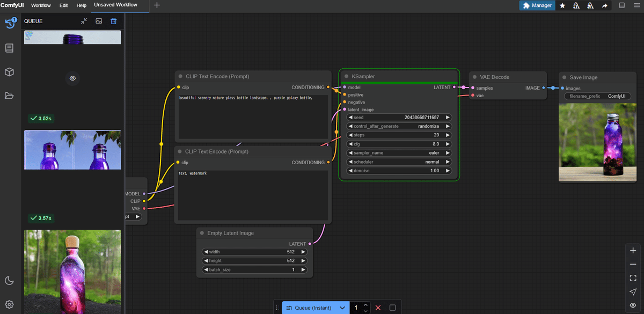The width and height of the screenshot is (644, 314).
Task: Toggle link visibility eye icon at bottom right
Action: pos(633,305)
